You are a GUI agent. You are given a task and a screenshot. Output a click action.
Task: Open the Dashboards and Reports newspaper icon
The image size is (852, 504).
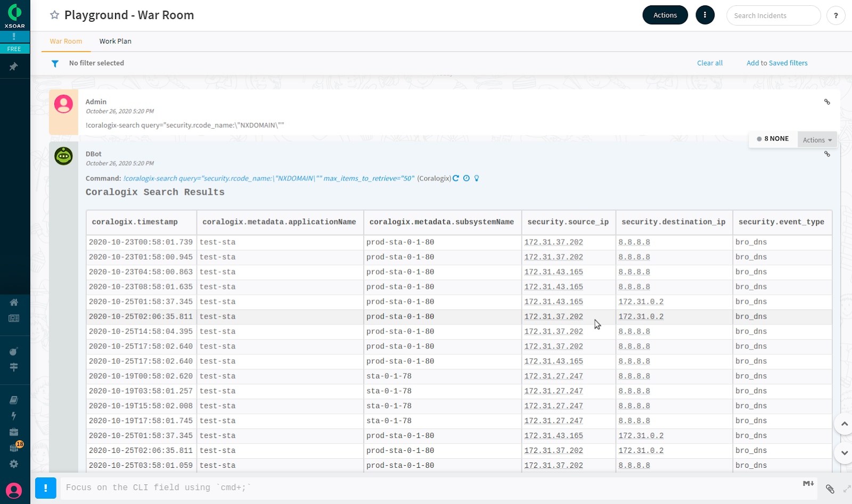(x=14, y=318)
